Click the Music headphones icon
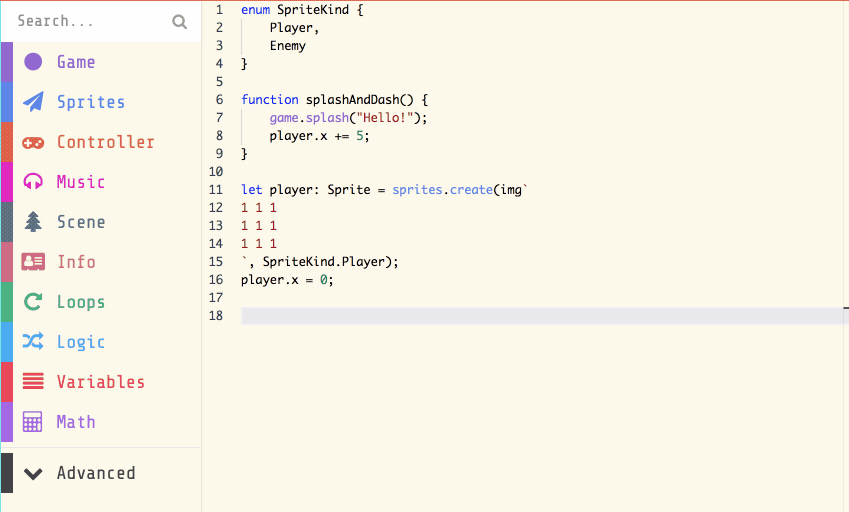 (x=33, y=181)
